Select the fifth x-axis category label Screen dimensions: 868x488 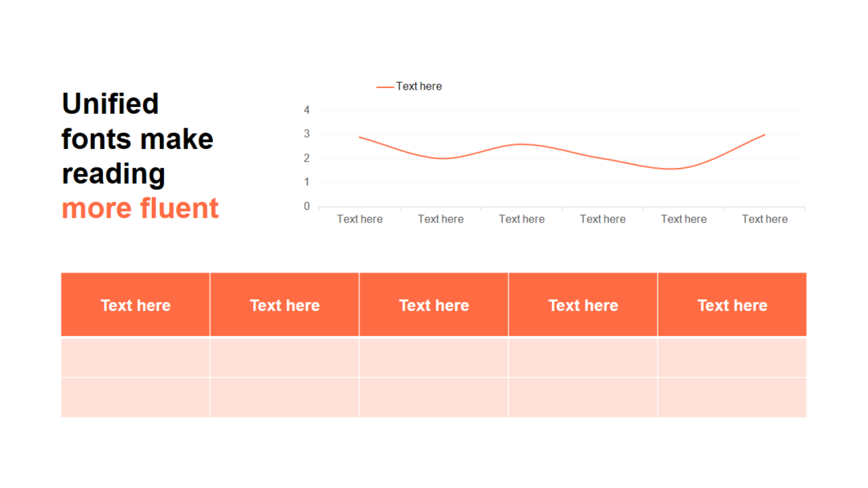684,219
